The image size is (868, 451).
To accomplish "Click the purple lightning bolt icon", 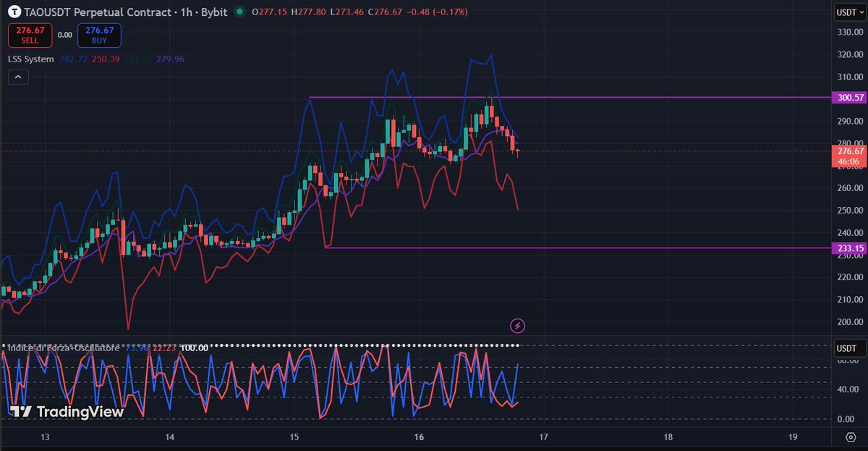I will click(518, 326).
